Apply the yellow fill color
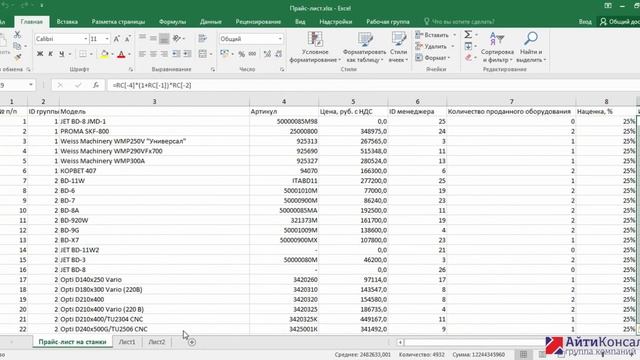 point(104,54)
